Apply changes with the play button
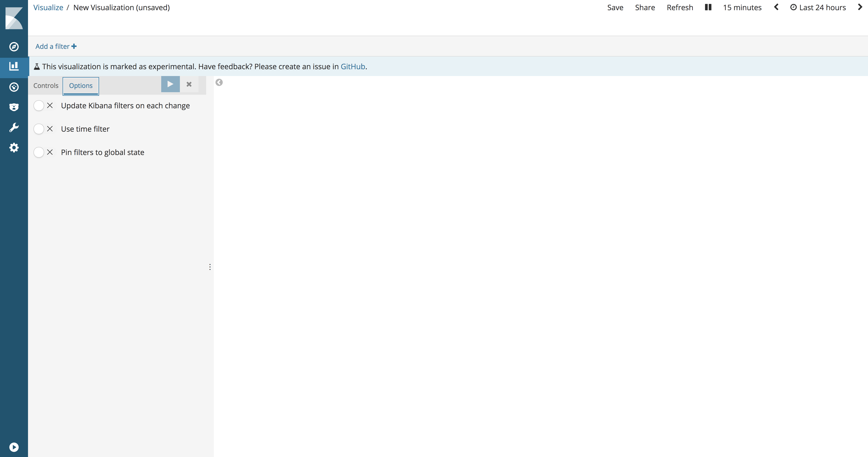Viewport: 868px width, 457px height. pos(170,84)
